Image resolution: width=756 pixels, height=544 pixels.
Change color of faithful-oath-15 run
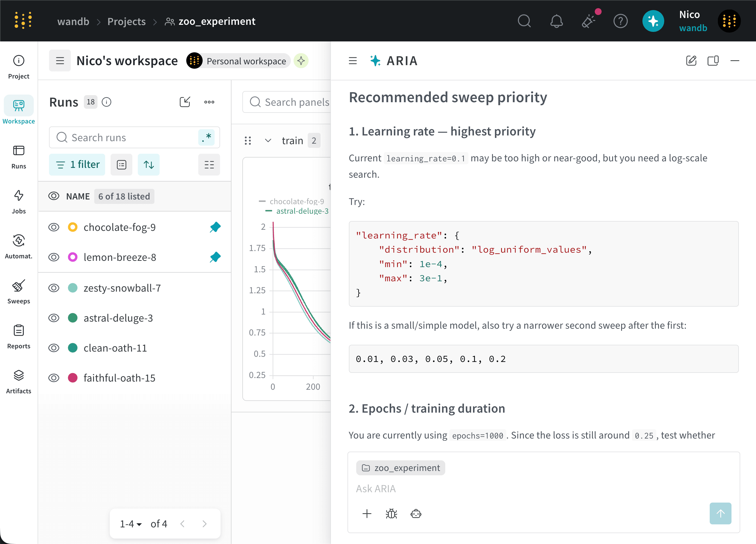pyautogui.click(x=73, y=378)
